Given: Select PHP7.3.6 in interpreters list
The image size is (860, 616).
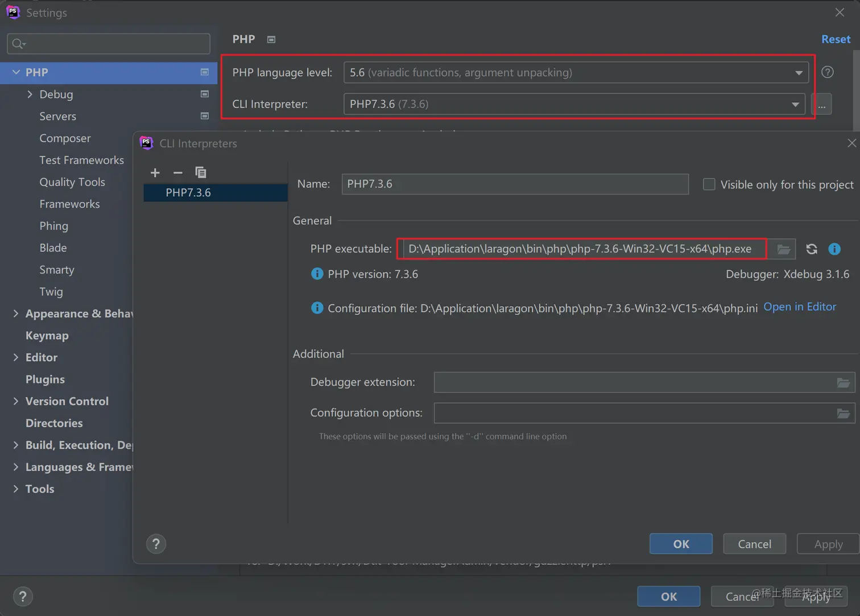Looking at the screenshot, I should click(216, 193).
